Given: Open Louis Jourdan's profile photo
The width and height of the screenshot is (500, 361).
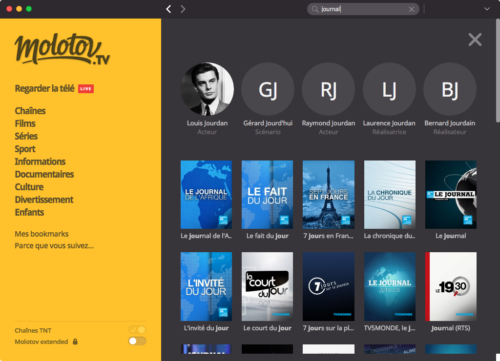Looking at the screenshot, I should click(x=207, y=89).
